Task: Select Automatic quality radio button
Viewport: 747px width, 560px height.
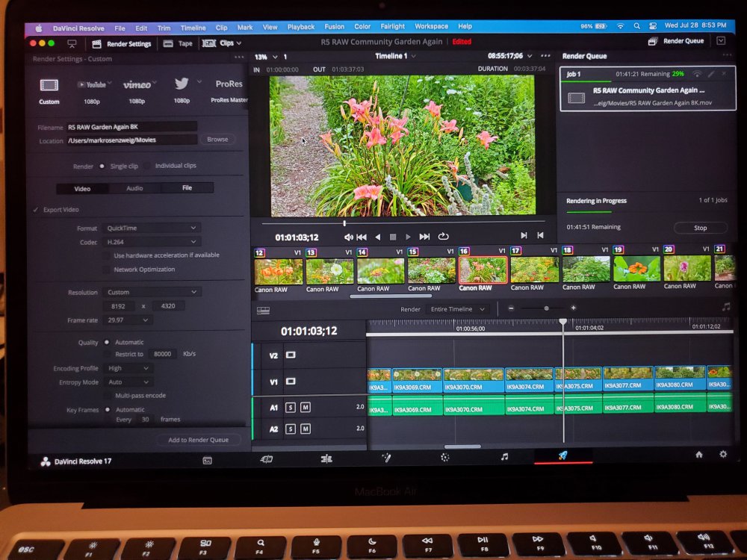Action: pyautogui.click(x=107, y=343)
